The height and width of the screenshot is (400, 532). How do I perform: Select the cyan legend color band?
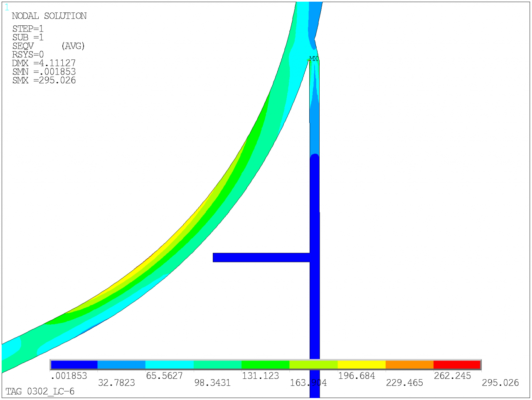coord(169,365)
